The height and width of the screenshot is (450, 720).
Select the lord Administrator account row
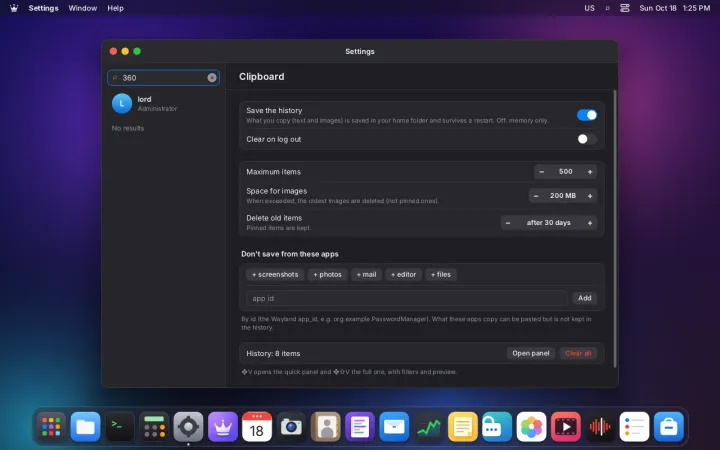163,103
